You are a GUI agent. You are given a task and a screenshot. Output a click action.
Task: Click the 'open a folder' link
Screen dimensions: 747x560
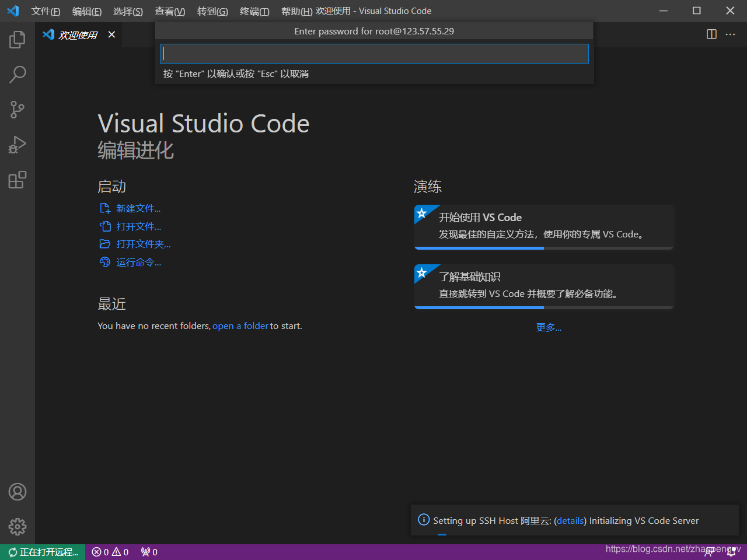tap(240, 325)
